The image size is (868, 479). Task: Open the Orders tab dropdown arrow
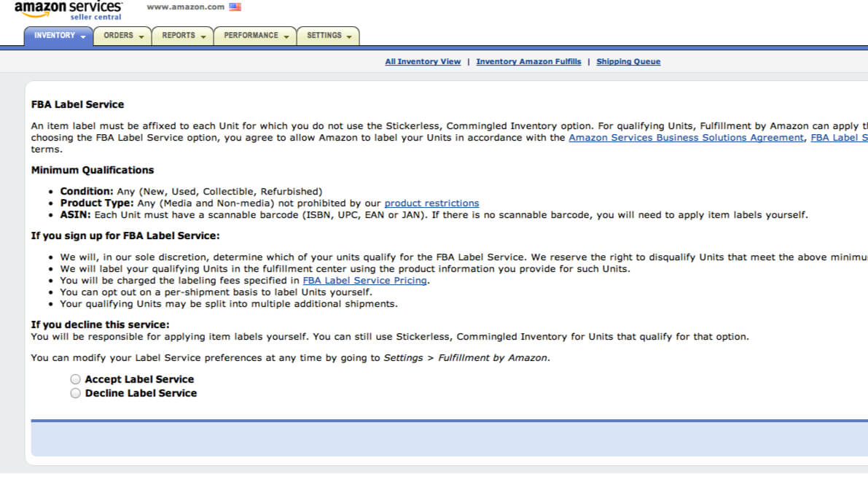(141, 36)
